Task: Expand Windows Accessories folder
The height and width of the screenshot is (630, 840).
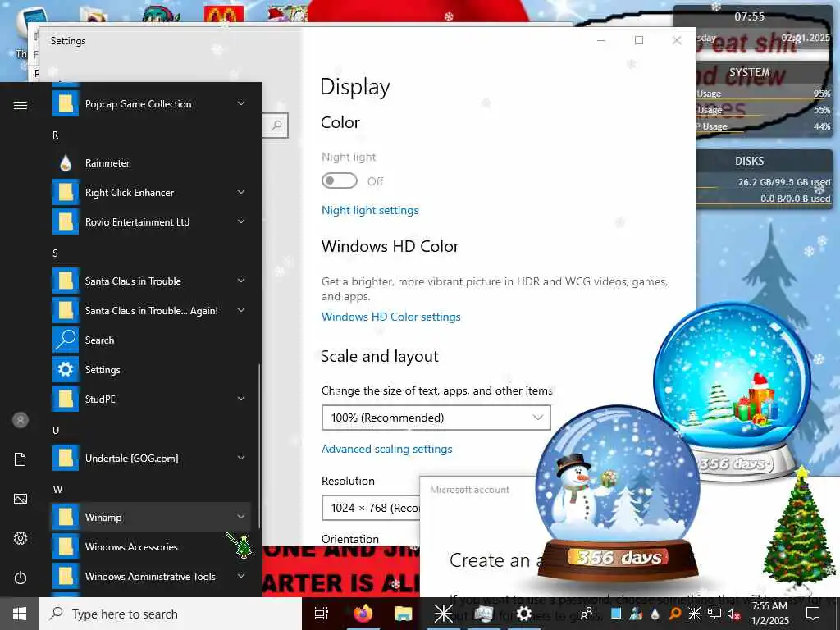Action: click(x=151, y=546)
